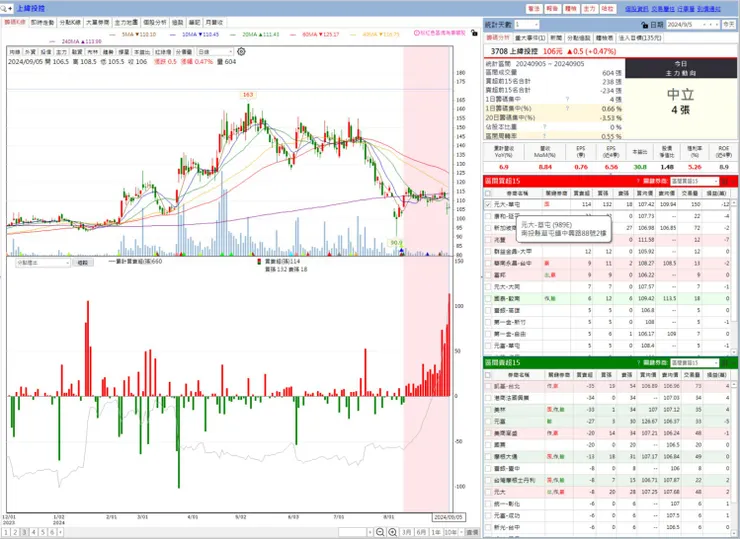The height and width of the screenshot is (539, 740).
Task: Click the next-page arrow after page 6
Action: click(x=60, y=532)
